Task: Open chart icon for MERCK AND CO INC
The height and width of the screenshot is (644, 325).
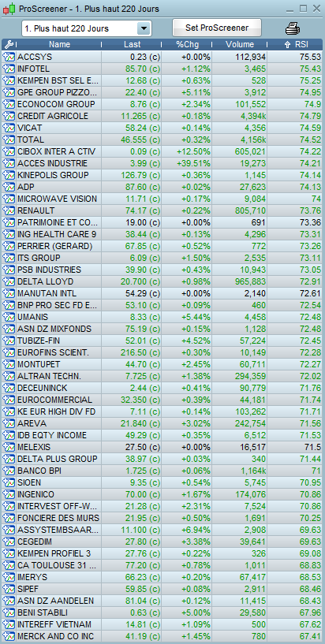Action: pyautogui.click(x=9, y=636)
